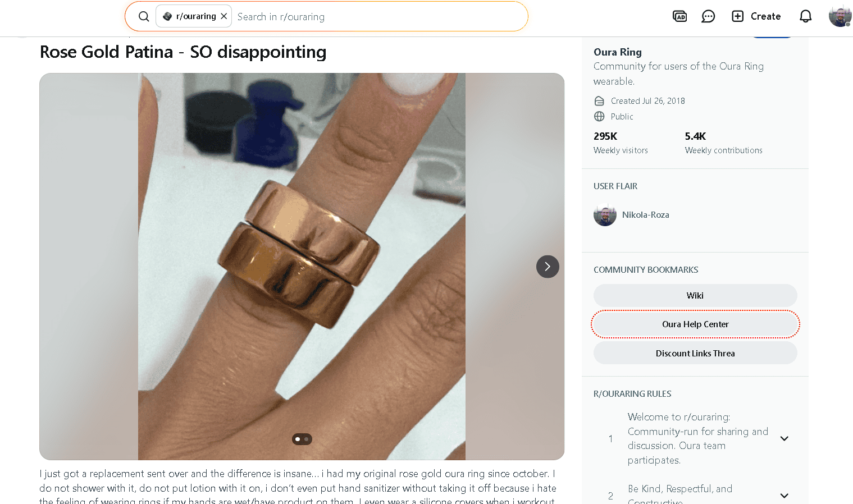Click the r/ouraring community icon in search
Screen dimensions: 853x504
(x=167, y=16)
